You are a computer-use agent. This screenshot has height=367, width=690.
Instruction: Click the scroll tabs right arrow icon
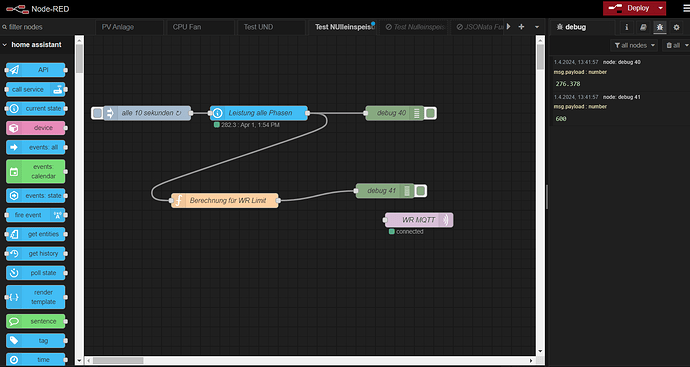pyautogui.click(x=508, y=27)
